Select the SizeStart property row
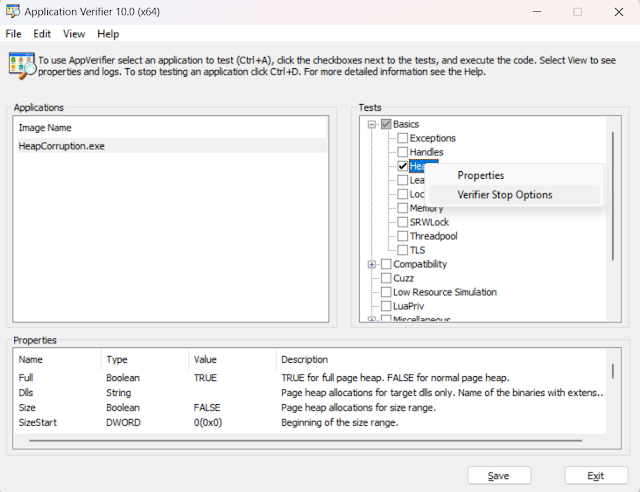 click(x=310, y=423)
